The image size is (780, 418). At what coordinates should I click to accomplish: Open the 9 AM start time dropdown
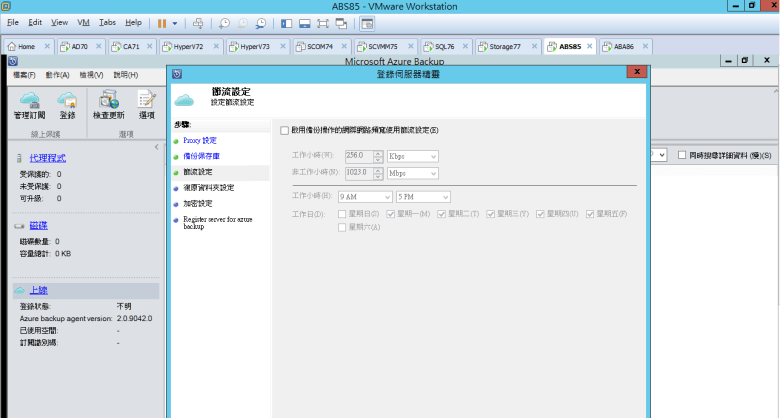pos(365,196)
